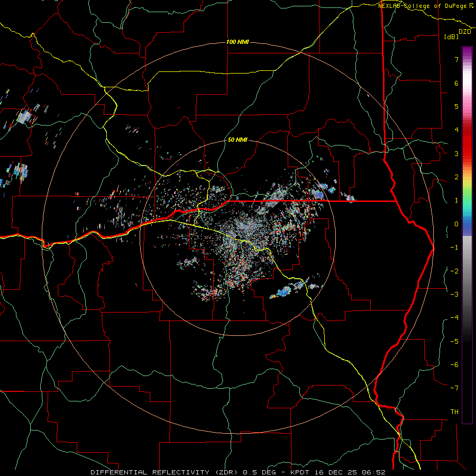
Task: Click the 1 value on color scale
Action: click(x=456, y=200)
